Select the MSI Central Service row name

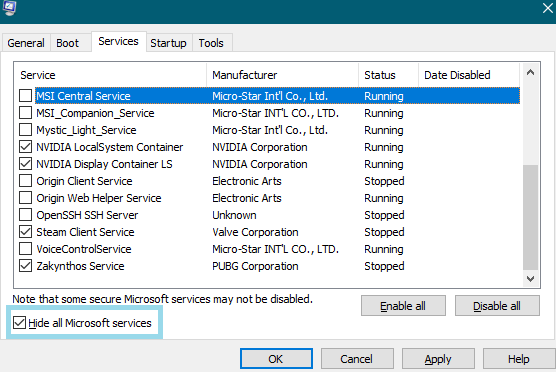(83, 96)
